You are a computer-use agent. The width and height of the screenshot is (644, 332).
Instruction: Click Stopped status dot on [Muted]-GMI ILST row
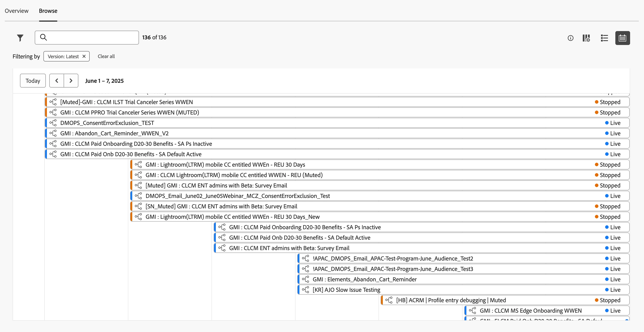596,102
